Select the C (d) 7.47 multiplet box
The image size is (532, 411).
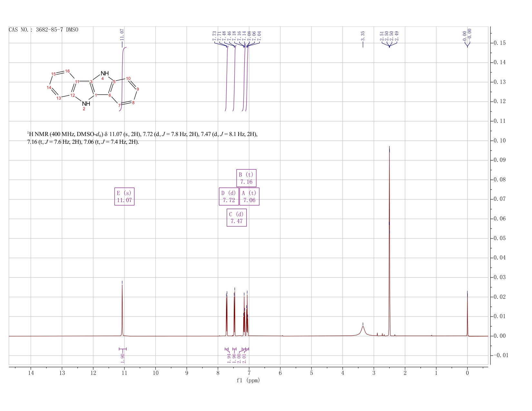point(237,218)
